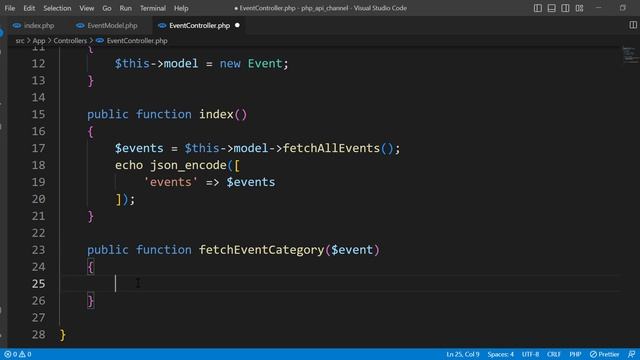Change the UTF-8 encoding
The height and width of the screenshot is (360, 640).
pyautogui.click(x=530, y=354)
